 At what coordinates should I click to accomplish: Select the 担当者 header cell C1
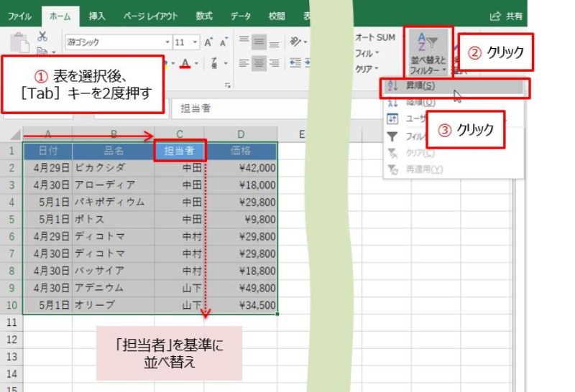pyautogui.click(x=180, y=151)
